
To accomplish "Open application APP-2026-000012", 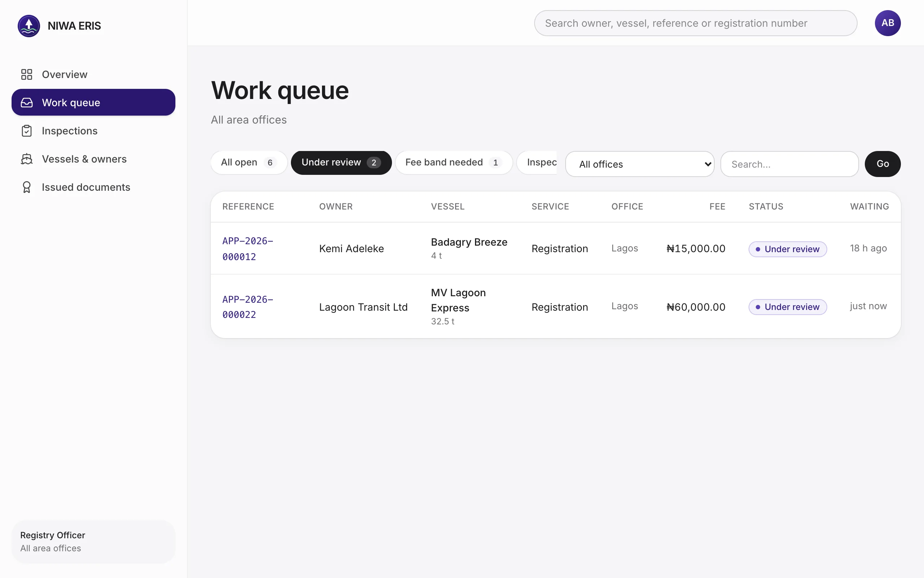I will click(248, 249).
